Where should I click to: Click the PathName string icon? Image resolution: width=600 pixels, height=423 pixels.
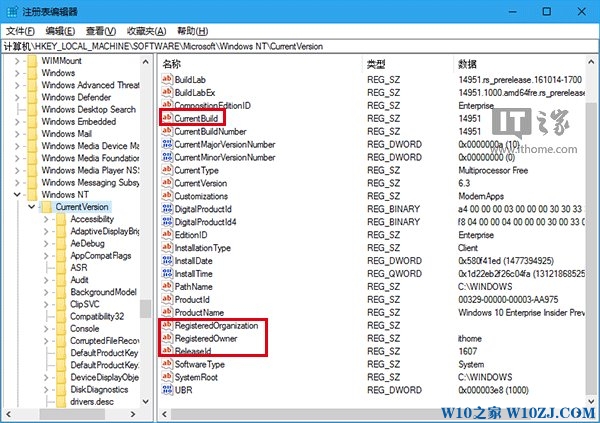pos(167,286)
